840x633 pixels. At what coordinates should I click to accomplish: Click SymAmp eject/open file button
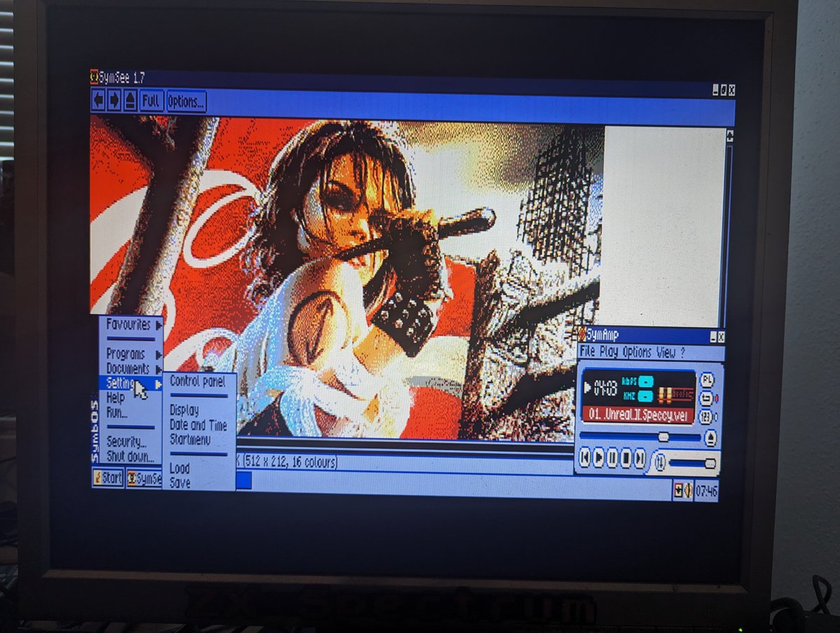710,438
